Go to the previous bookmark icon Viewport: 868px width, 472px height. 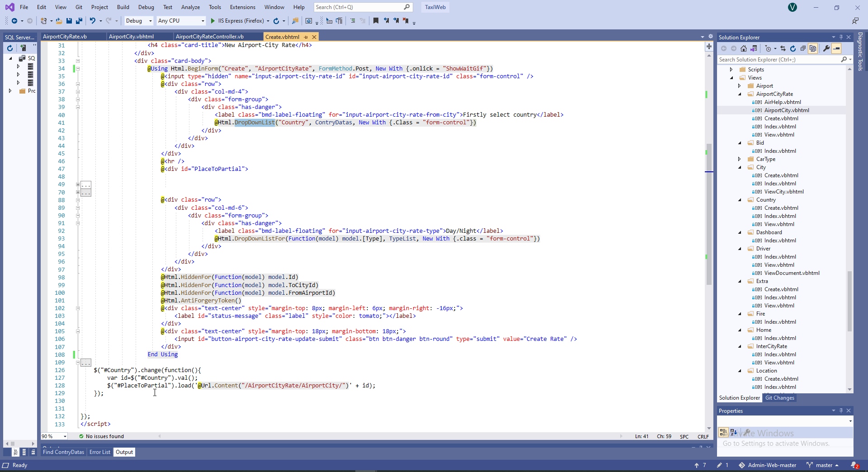point(386,21)
